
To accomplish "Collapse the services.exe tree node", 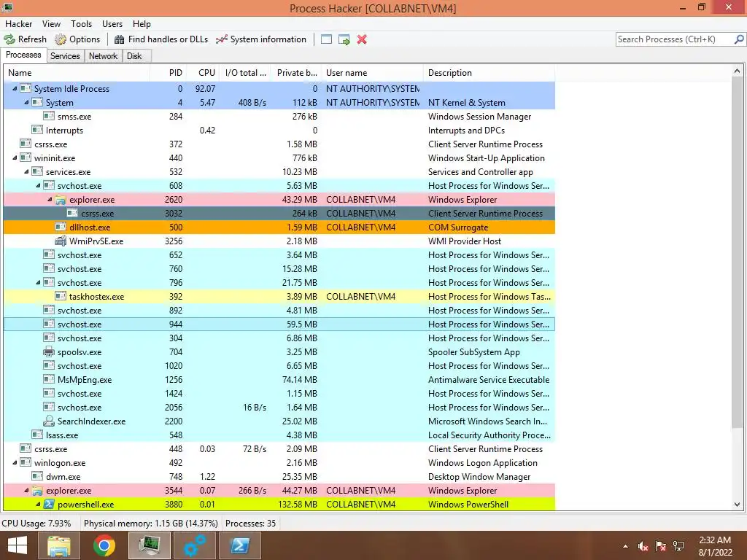I will click(27, 171).
